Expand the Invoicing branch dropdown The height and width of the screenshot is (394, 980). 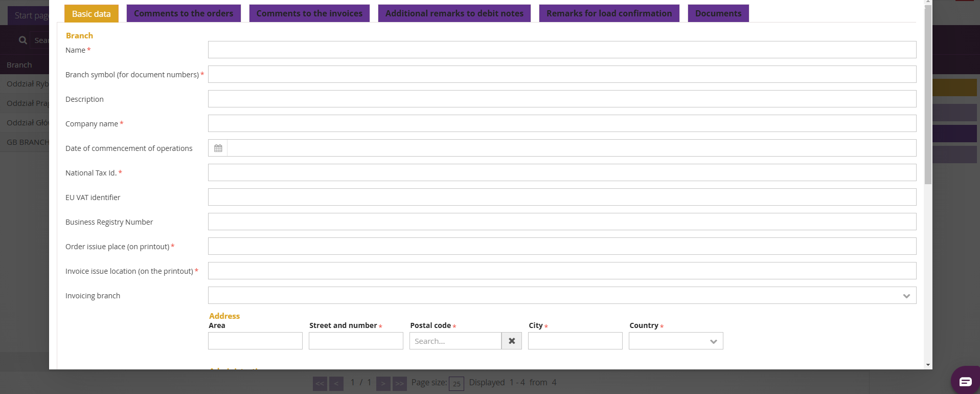point(562,295)
